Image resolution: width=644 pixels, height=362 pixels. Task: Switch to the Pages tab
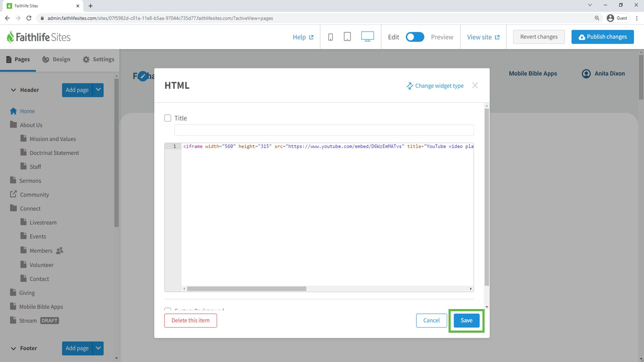coord(18,59)
